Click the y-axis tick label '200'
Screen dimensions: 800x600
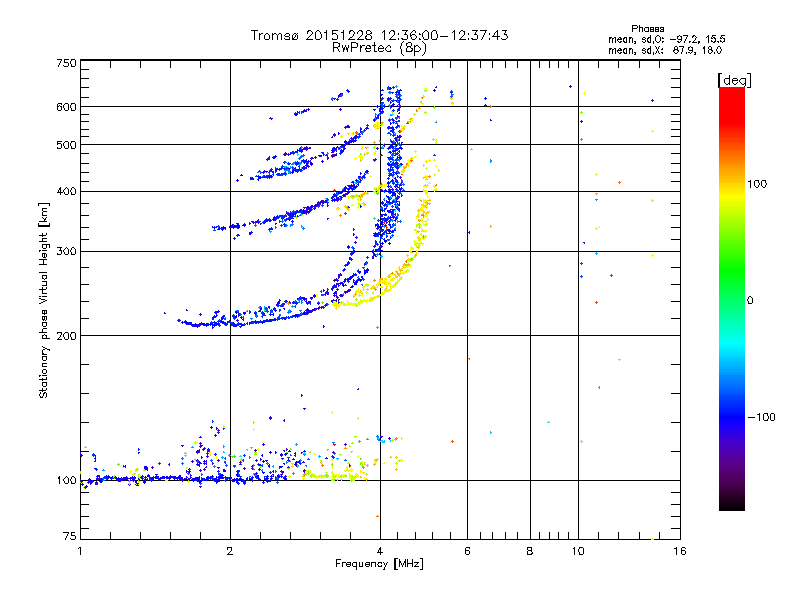point(67,336)
